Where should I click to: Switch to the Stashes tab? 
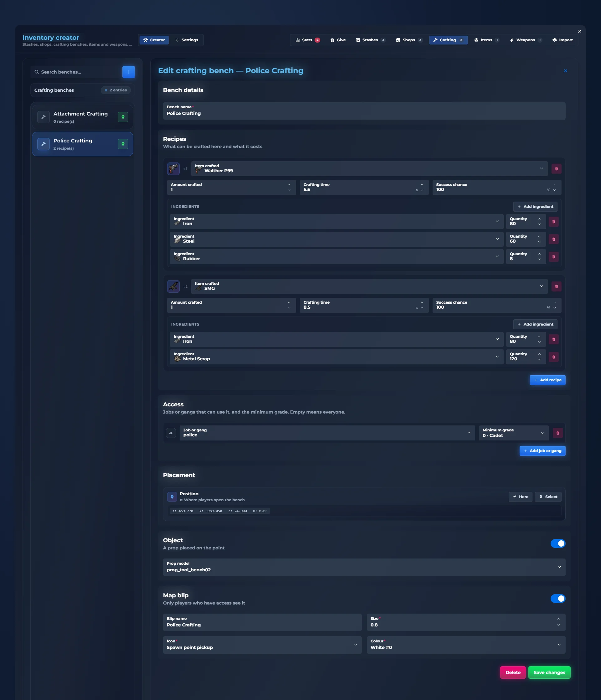coord(370,40)
